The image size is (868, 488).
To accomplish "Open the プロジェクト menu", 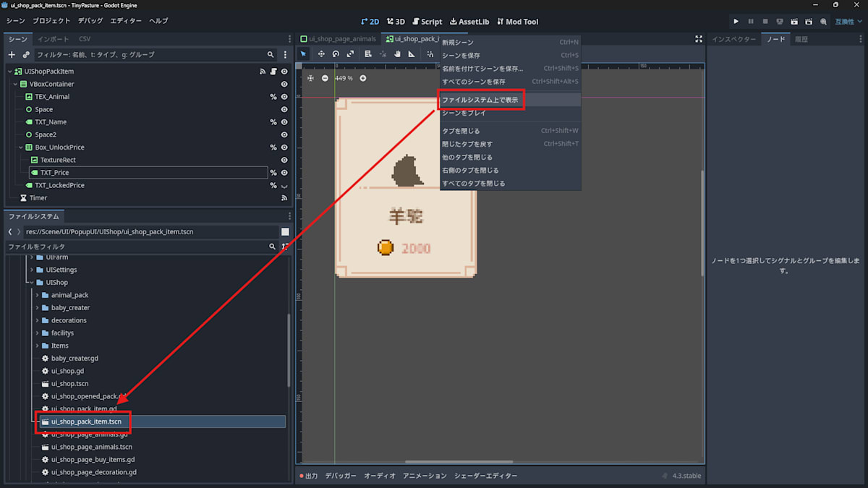I will pyautogui.click(x=51, y=22).
